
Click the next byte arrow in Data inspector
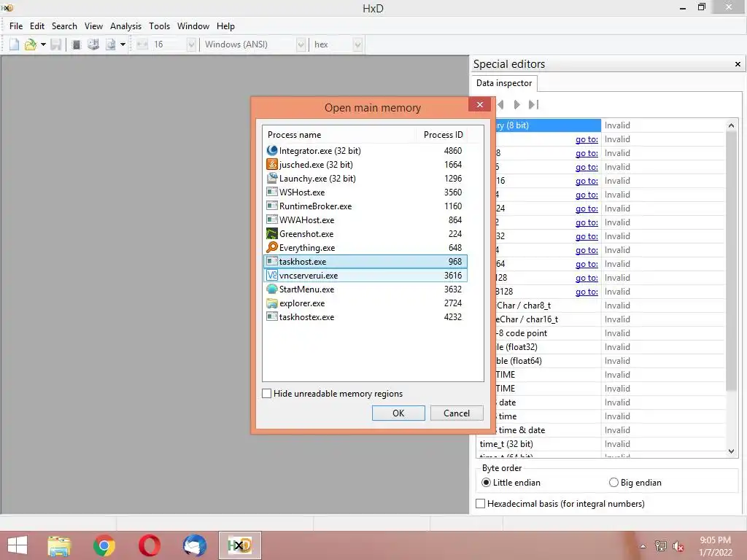point(517,104)
